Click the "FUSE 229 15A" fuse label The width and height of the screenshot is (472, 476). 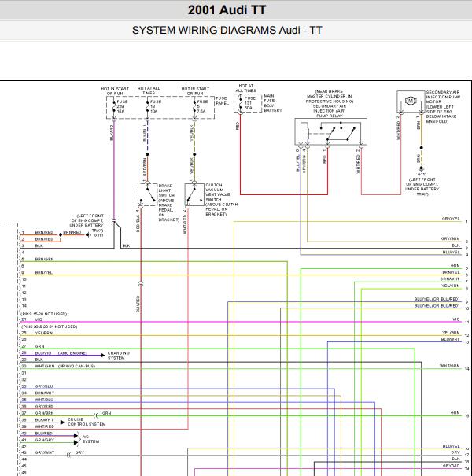tap(122, 106)
